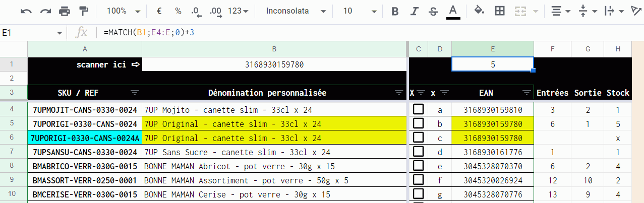The width and height of the screenshot is (644, 203).
Task: Click the Redo arrow icon
Action: (45, 11)
